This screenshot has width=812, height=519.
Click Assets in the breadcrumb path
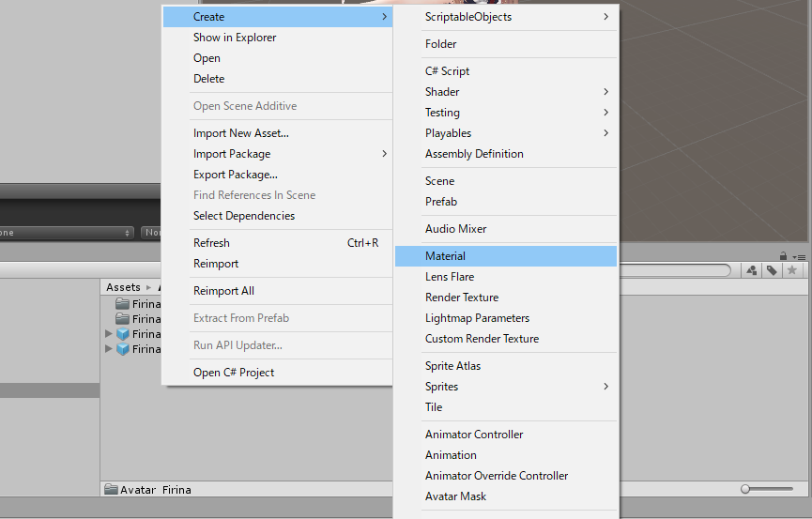(123, 287)
